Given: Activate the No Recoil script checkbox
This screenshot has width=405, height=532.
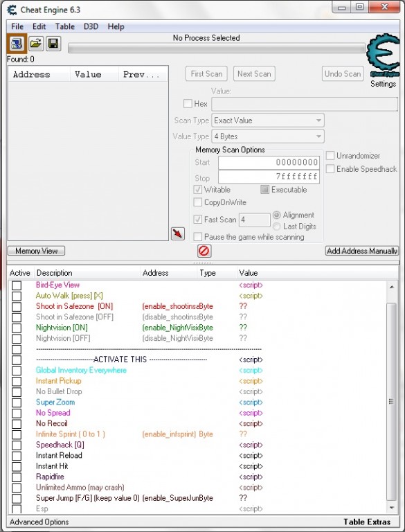Looking at the screenshot, I should 17,424.
